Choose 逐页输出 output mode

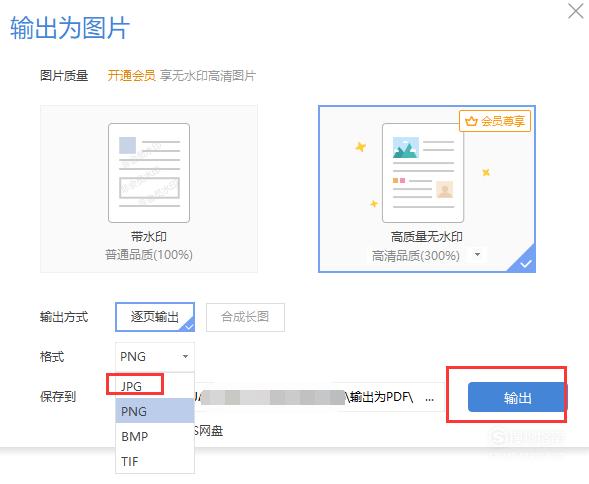pos(155,317)
